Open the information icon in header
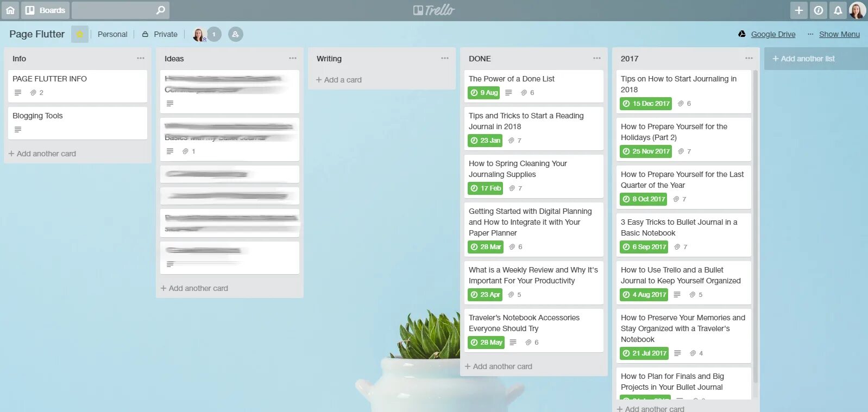868x412 pixels. (819, 10)
